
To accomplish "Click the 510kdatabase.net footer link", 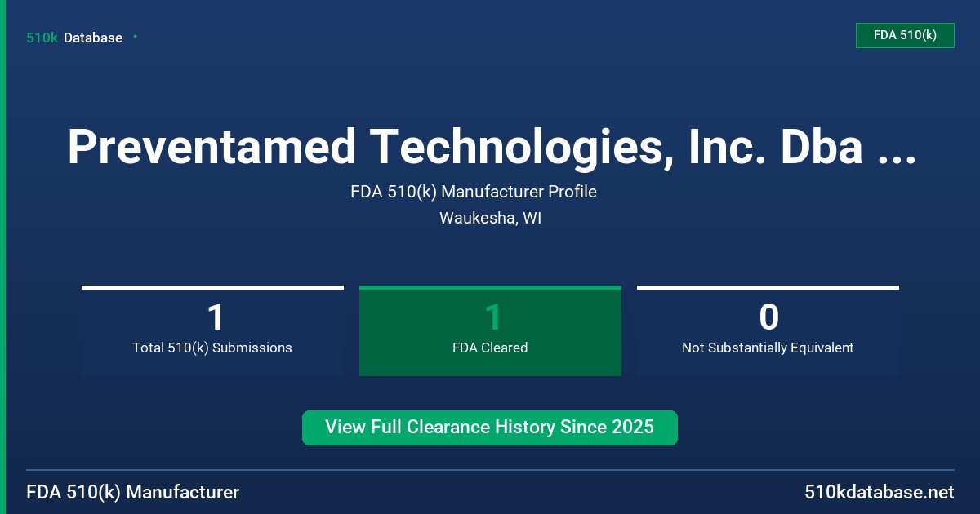I will (879, 492).
